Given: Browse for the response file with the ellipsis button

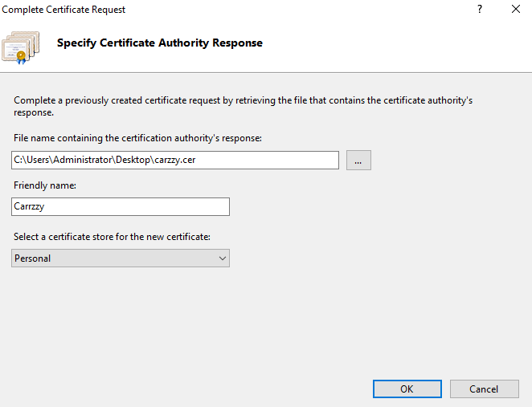Looking at the screenshot, I should tap(358, 161).
